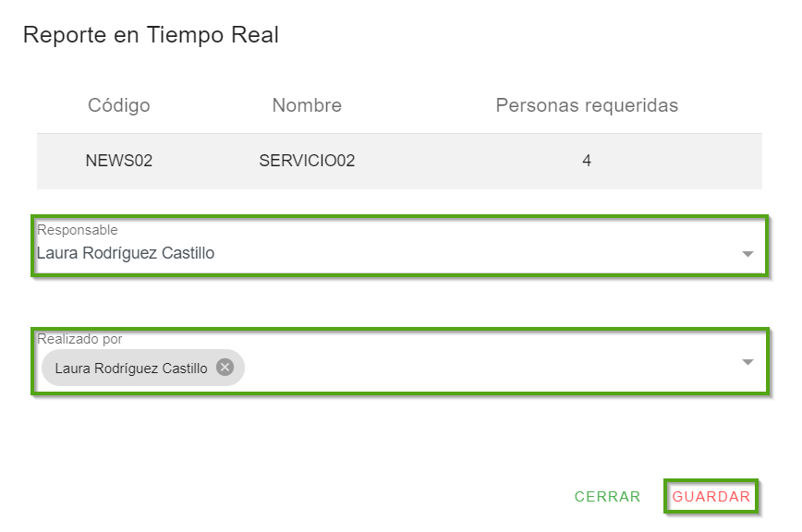802x532 pixels.
Task: Click the GUARDAR button
Action: [x=711, y=497]
